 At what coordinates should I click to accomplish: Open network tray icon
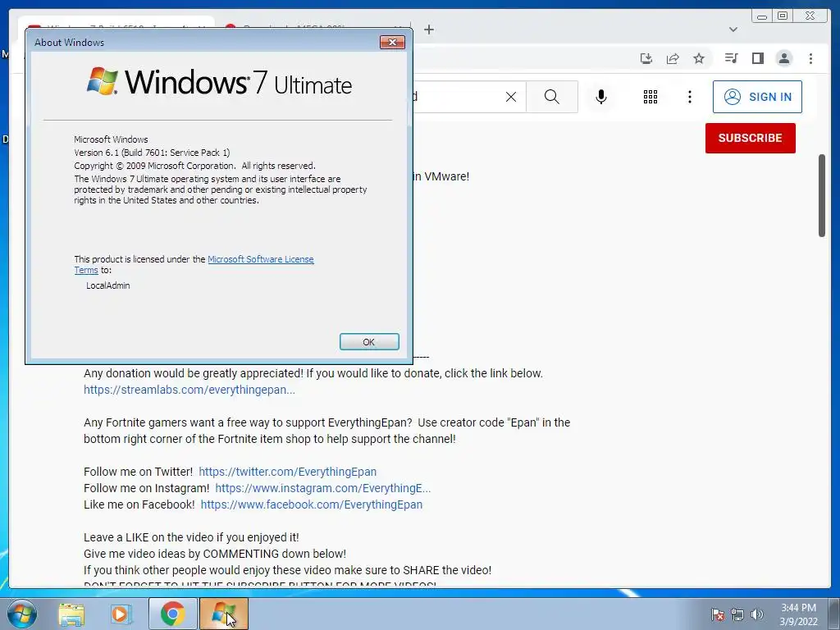pos(737,614)
